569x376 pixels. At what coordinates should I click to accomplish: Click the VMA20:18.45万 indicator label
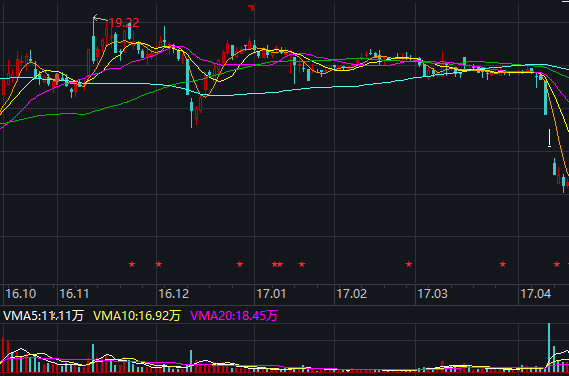pyautogui.click(x=234, y=316)
